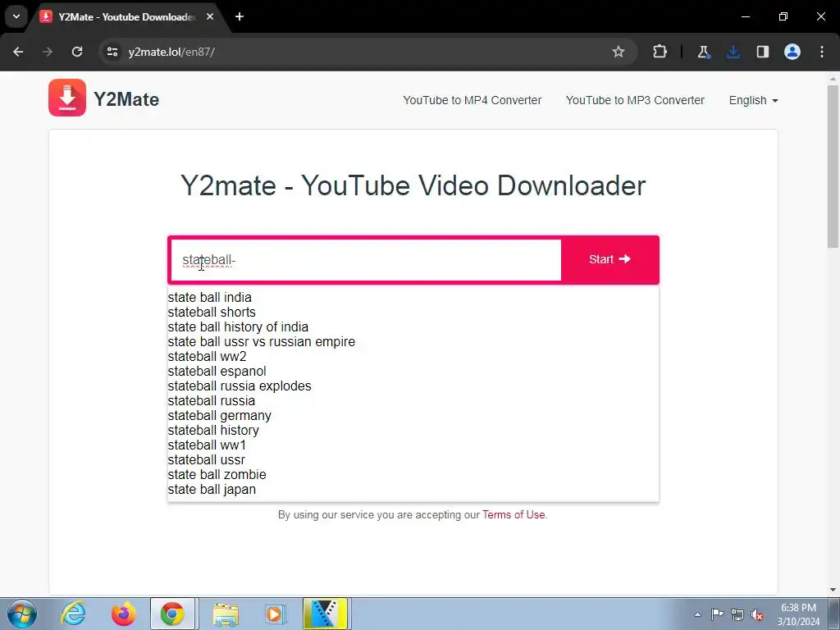Viewport: 840px width, 630px height.
Task: Click the Y2Mate brand name text
Action: [x=126, y=99]
